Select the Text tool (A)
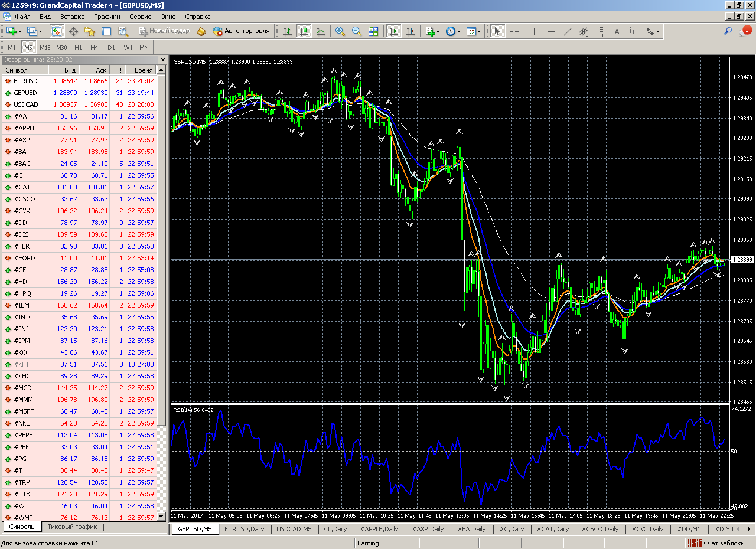Viewport: 756px width, 549px height. (x=617, y=31)
